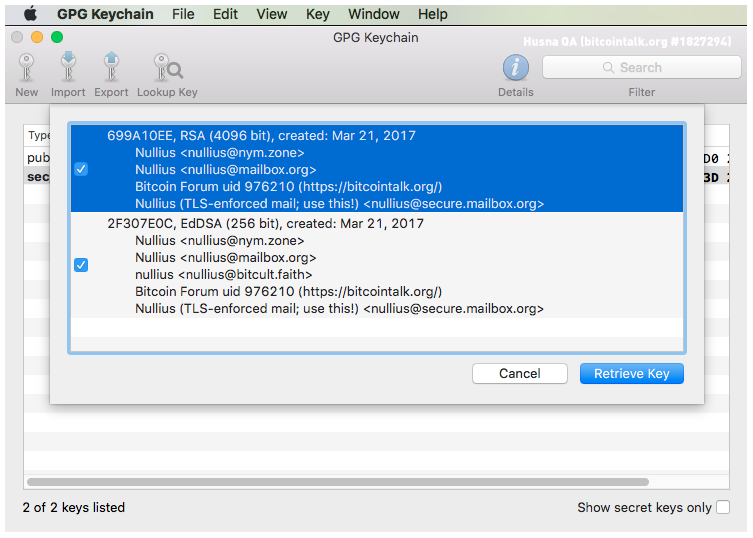Select the 'pub' row in background key list
753x538 pixels.
click(38, 158)
